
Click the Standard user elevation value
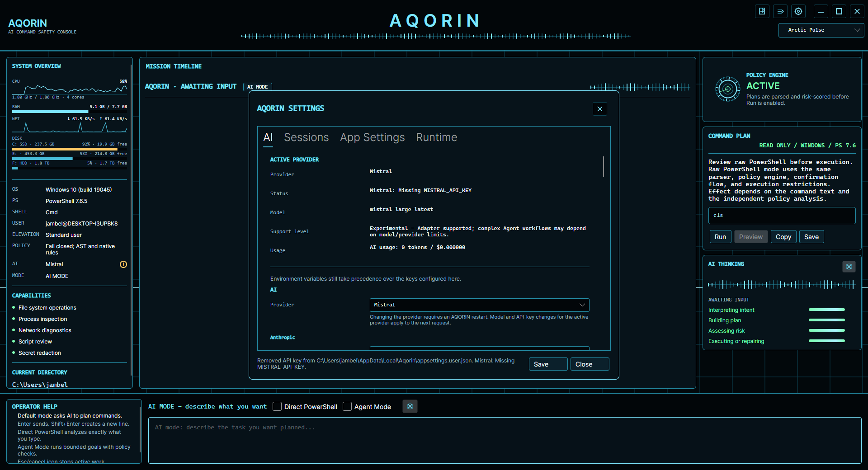pos(64,235)
